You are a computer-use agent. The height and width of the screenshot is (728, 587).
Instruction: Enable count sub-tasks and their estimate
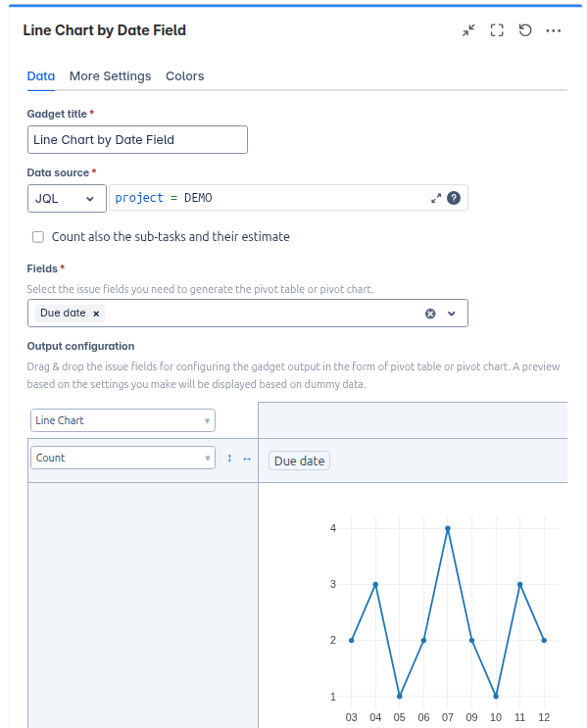coord(38,237)
